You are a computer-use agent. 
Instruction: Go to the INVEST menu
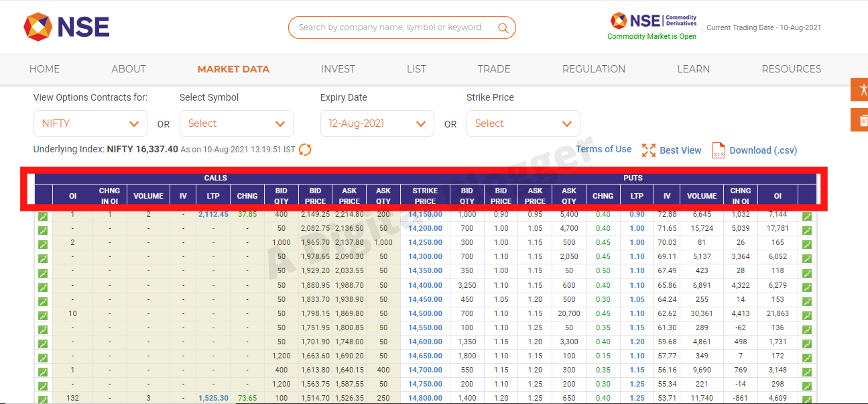338,69
